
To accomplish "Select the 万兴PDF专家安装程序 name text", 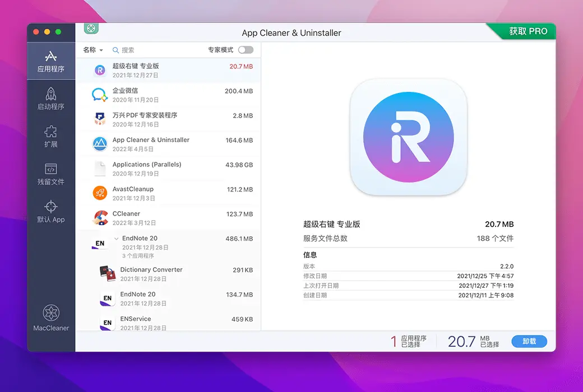I will coord(145,115).
